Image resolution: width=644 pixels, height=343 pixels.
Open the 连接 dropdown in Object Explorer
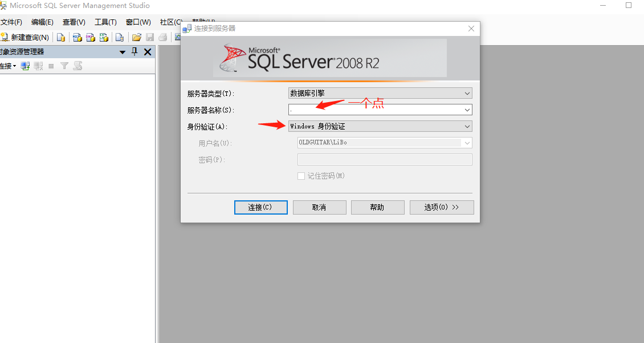pyautogui.click(x=8, y=66)
